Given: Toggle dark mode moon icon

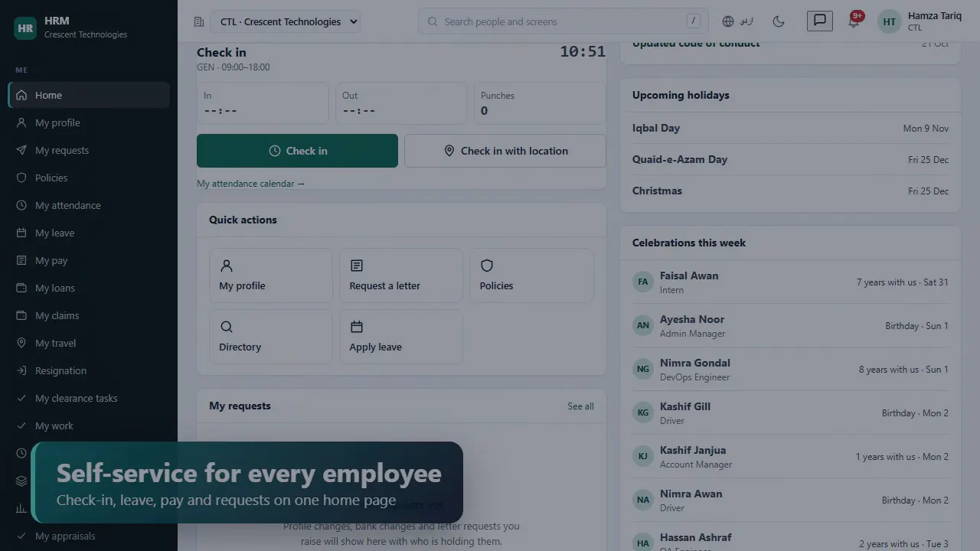Looking at the screenshot, I should pyautogui.click(x=779, y=21).
